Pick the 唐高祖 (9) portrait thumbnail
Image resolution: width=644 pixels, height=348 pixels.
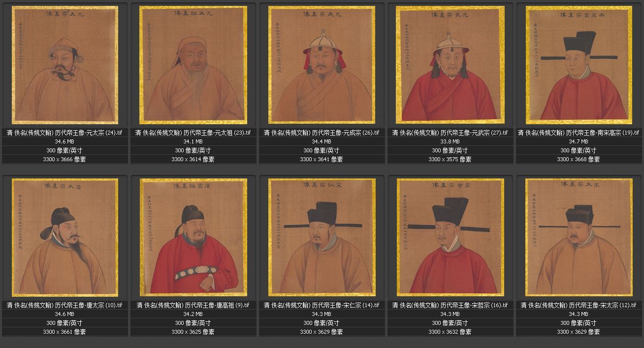(193, 237)
